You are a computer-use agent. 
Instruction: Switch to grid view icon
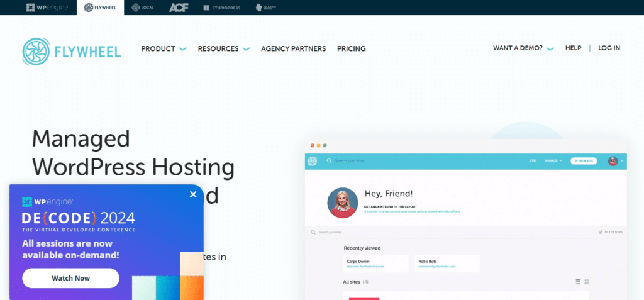[x=587, y=282]
